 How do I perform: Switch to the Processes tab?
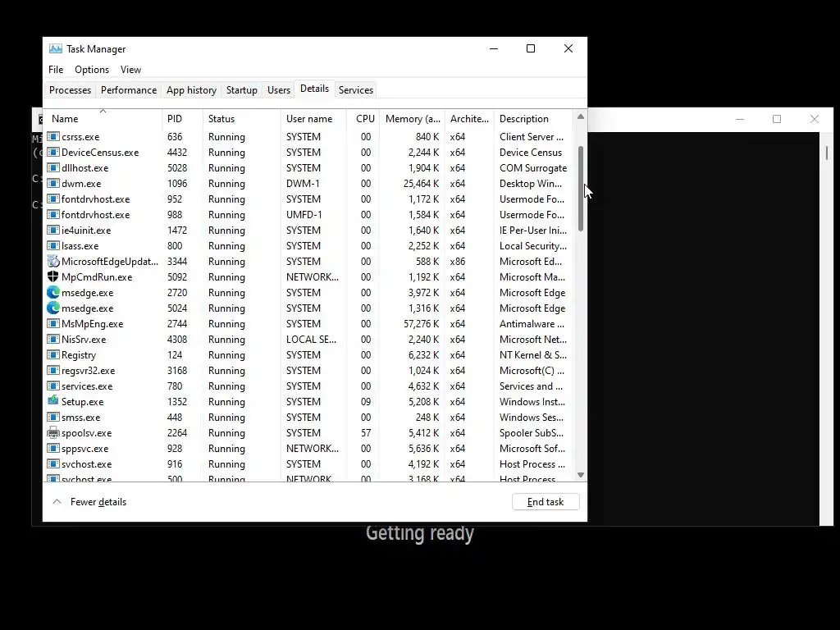(71, 90)
